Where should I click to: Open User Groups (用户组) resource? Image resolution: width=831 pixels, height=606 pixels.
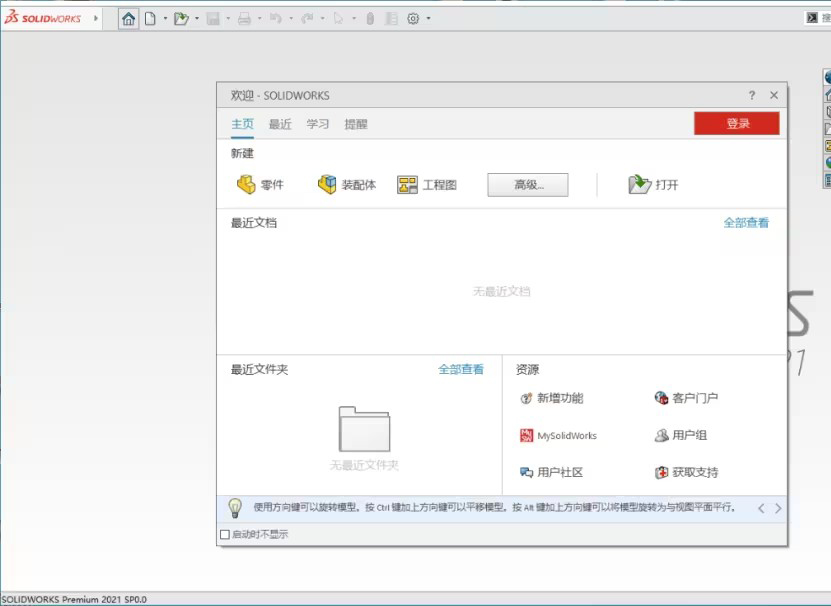(x=680, y=435)
